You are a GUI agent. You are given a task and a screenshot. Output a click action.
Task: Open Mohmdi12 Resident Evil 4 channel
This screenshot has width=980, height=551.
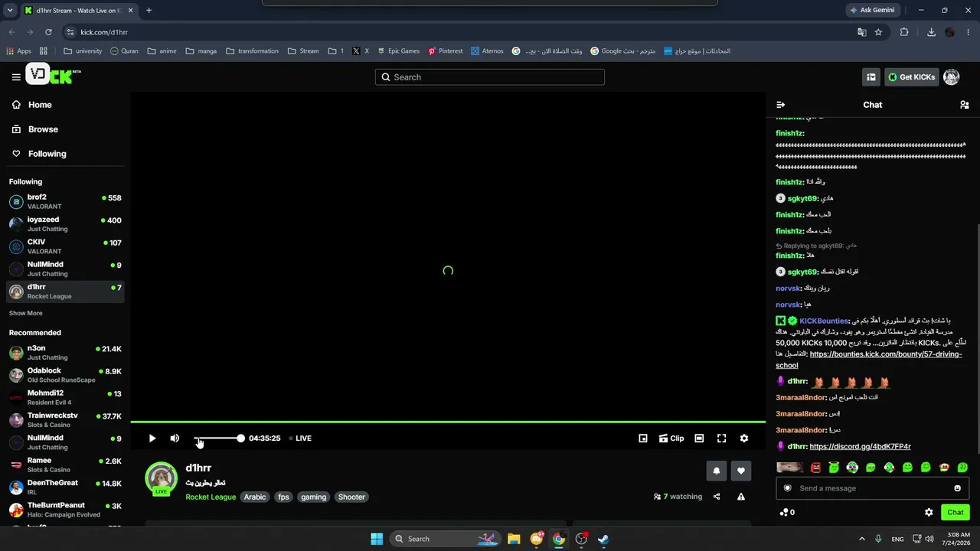[x=65, y=398]
